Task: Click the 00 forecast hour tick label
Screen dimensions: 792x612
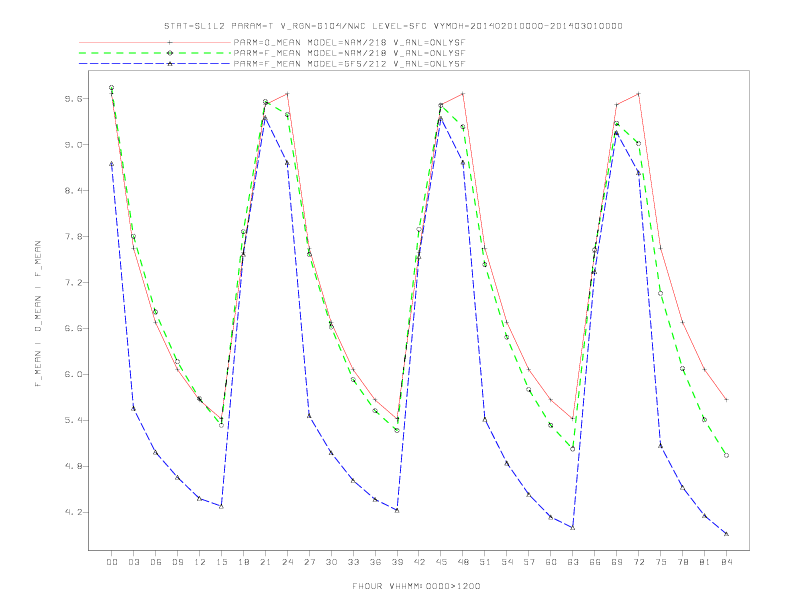Action: (112, 562)
